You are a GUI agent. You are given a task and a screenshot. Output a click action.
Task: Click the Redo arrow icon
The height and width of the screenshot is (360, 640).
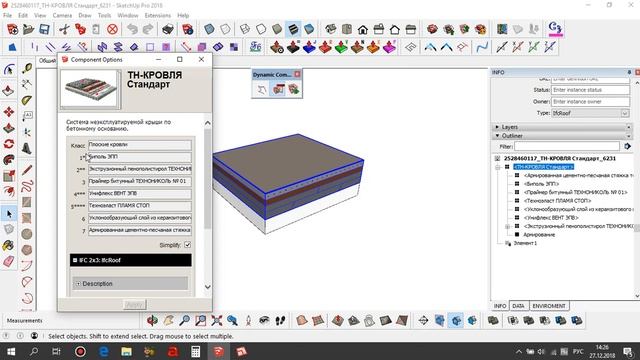click(x=148, y=29)
